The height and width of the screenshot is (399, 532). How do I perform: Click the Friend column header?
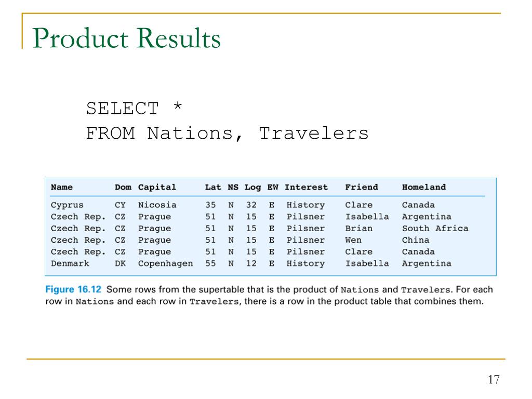[362, 187]
